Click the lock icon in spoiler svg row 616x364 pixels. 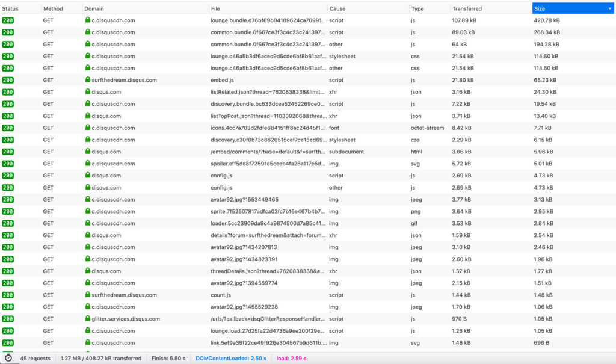point(88,163)
